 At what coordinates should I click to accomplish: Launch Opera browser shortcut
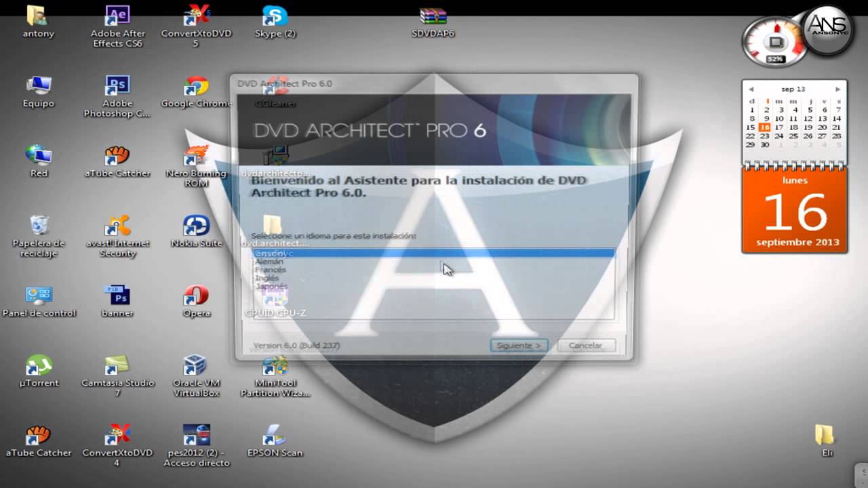[196, 301]
